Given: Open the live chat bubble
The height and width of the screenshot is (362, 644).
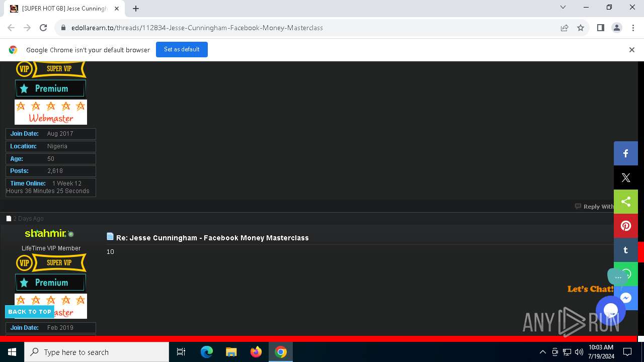Looking at the screenshot, I should (x=610, y=310).
